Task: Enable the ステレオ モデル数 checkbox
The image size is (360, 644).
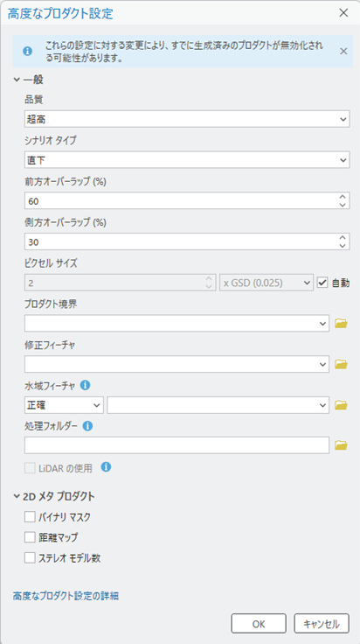Action: tap(30, 557)
